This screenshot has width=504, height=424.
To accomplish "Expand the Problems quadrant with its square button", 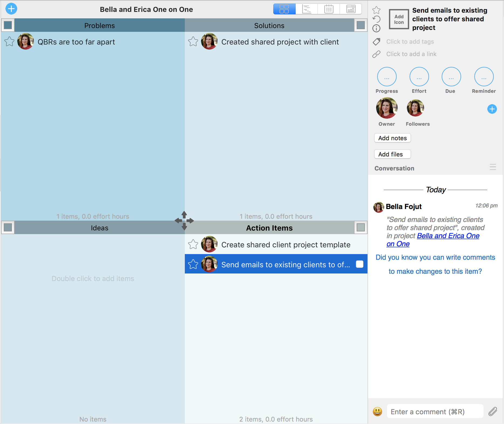I will point(8,25).
